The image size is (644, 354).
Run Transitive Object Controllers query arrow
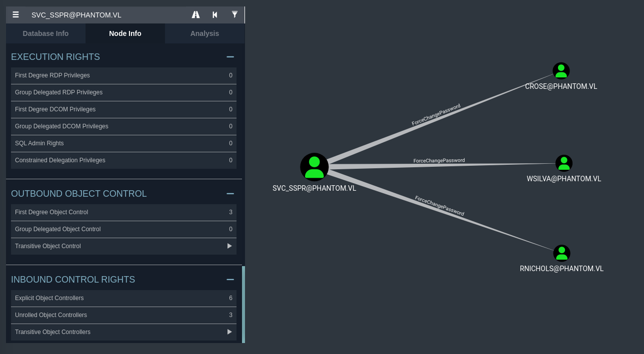229,332
